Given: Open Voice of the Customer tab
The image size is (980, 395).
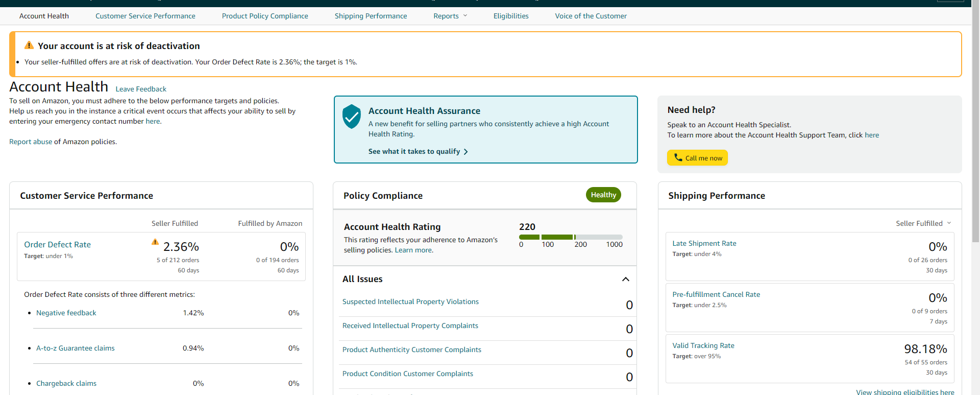Looking at the screenshot, I should click(591, 16).
